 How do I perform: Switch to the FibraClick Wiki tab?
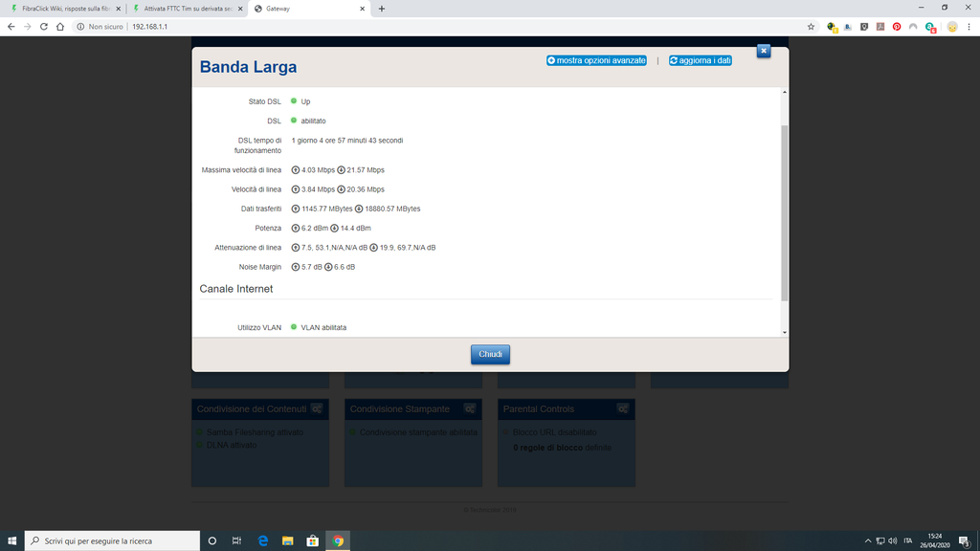[x=63, y=9]
